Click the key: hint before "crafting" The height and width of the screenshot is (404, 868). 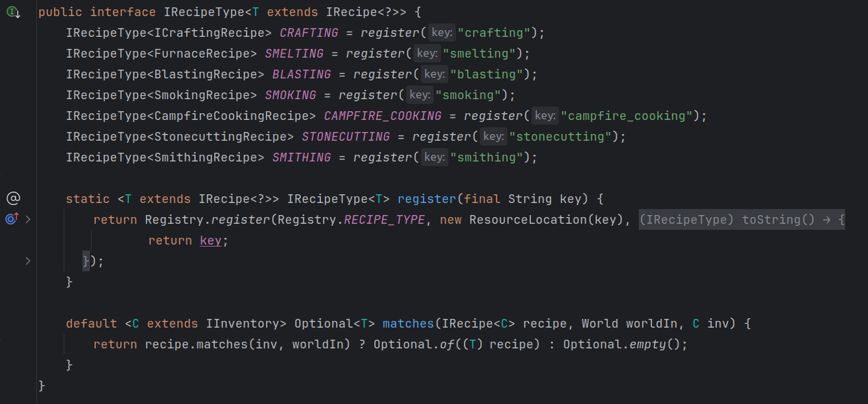442,33
